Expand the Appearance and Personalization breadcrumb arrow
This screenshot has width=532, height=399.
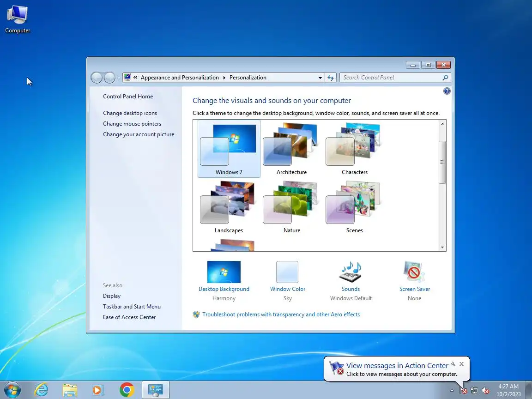(224, 78)
